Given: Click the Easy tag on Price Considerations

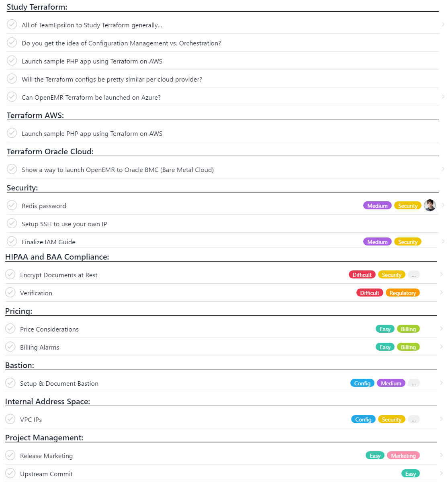Looking at the screenshot, I should 385,329.
